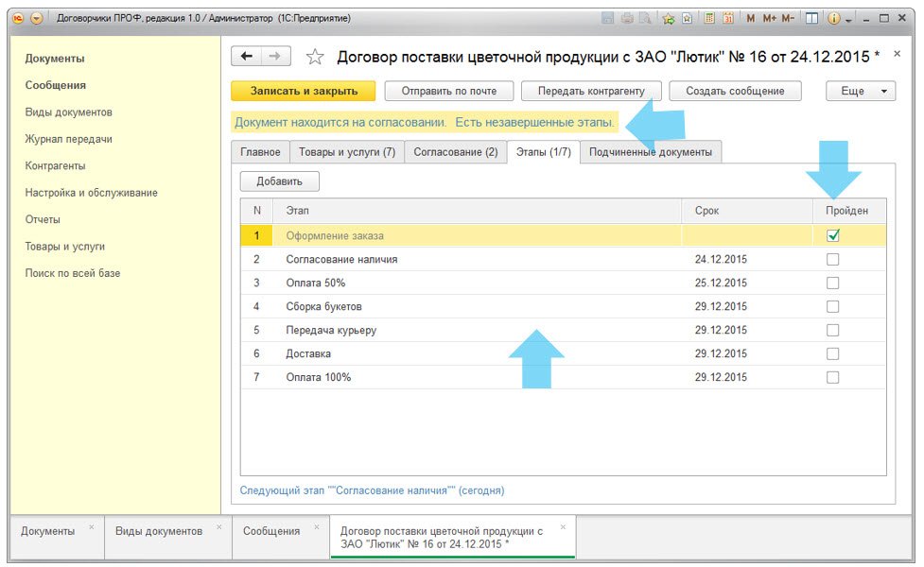Click Записать и закрыть button
Image resolution: width=924 pixels, height=567 pixels.
coord(304,92)
